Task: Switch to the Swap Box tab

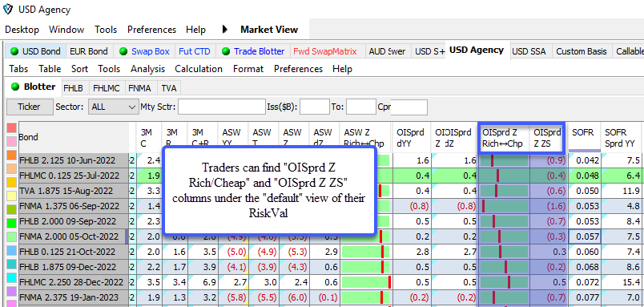Action: pyautogui.click(x=144, y=51)
